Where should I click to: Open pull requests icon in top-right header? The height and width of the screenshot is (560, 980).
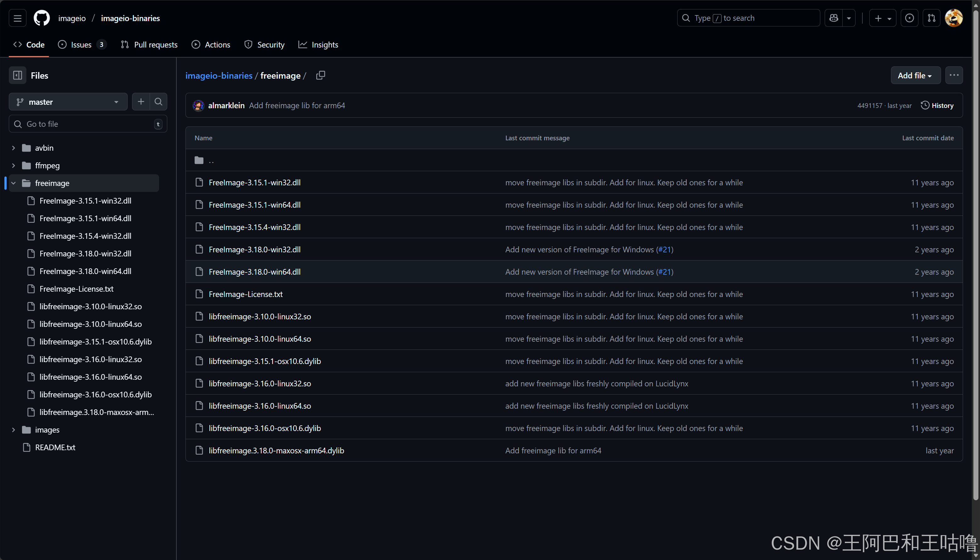pos(932,18)
